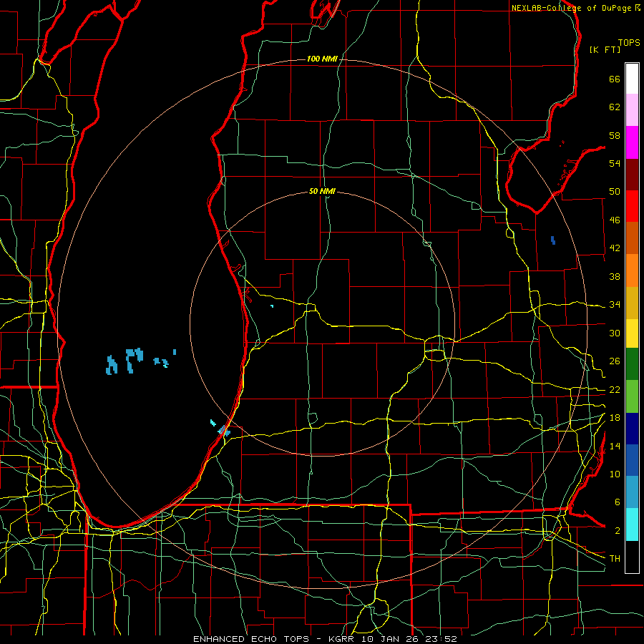The height and width of the screenshot is (644, 644).
Task: Click the 66 legend value
Action: coord(615,79)
